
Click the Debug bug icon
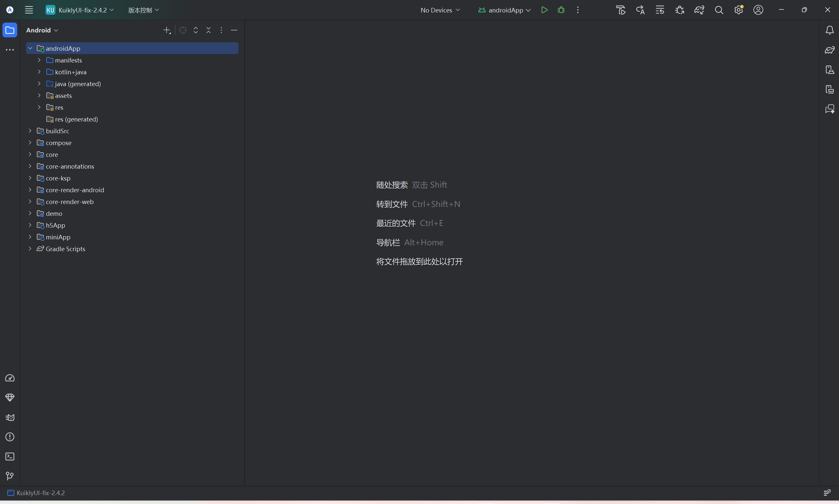pos(561,10)
